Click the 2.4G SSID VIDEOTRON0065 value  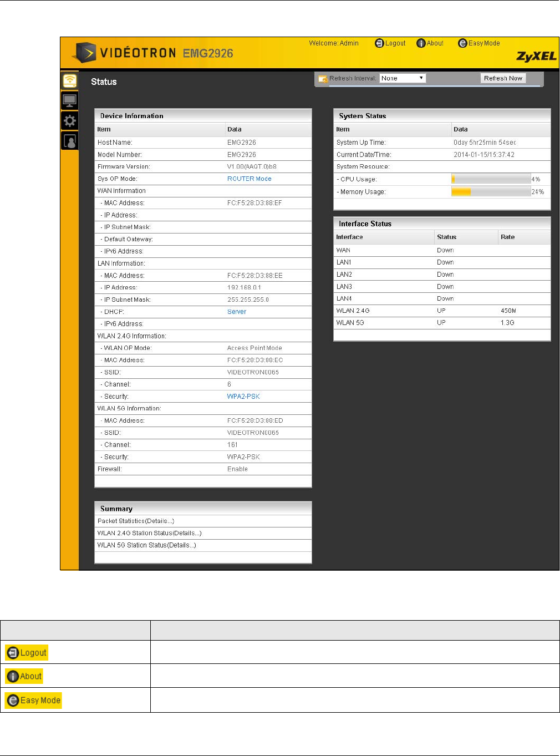pyautogui.click(x=253, y=372)
